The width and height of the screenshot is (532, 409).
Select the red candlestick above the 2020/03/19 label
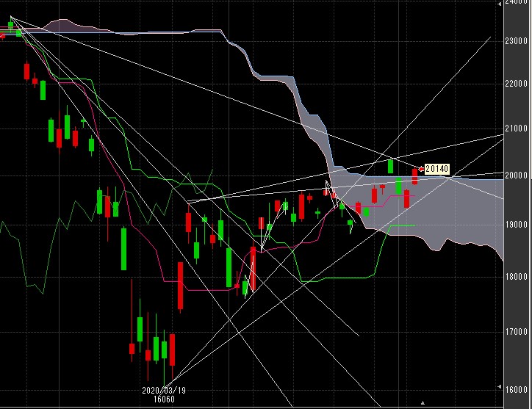coord(172,349)
